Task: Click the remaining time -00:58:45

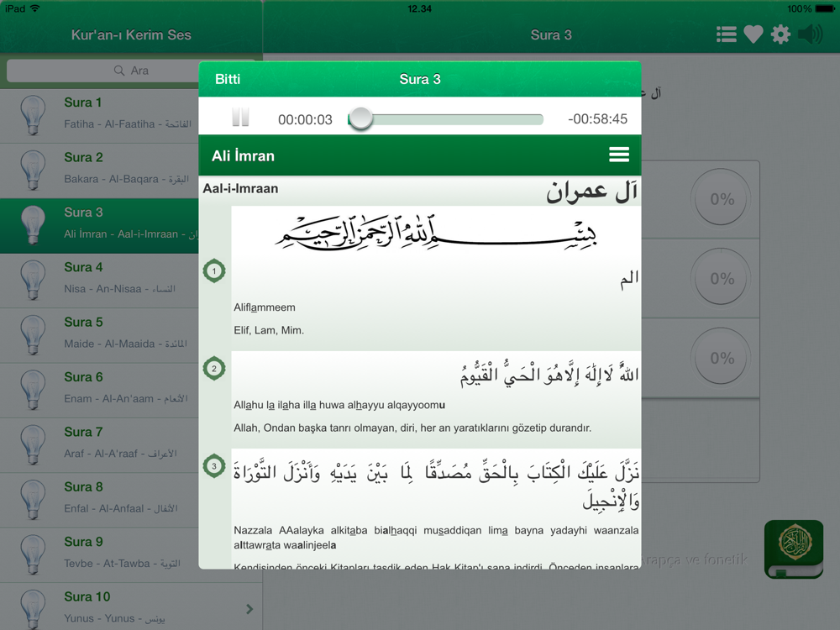Action: coord(597,119)
